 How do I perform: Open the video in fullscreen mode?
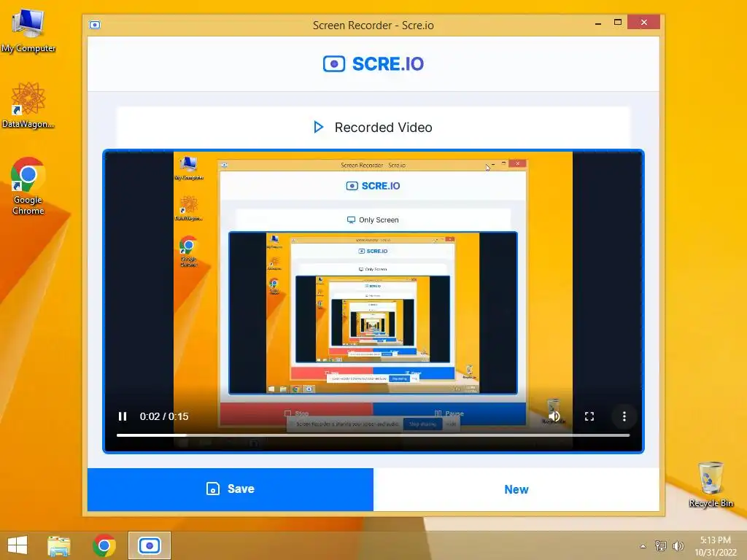pos(589,416)
